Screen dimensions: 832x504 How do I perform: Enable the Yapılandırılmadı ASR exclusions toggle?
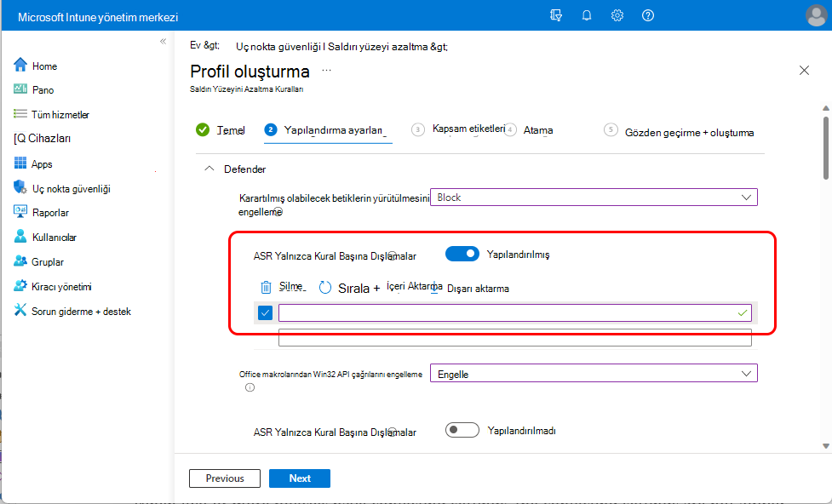[x=462, y=430]
